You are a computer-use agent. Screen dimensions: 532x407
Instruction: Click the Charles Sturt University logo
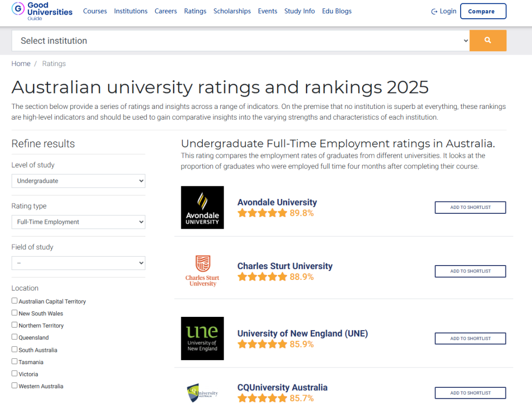(202, 271)
